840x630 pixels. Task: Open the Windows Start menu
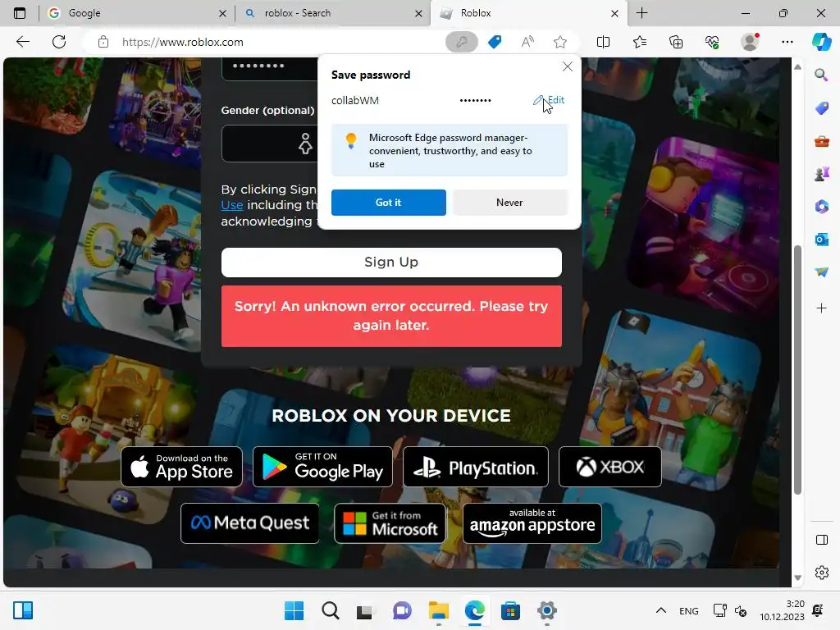pyautogui.click(x=294, y=610)
